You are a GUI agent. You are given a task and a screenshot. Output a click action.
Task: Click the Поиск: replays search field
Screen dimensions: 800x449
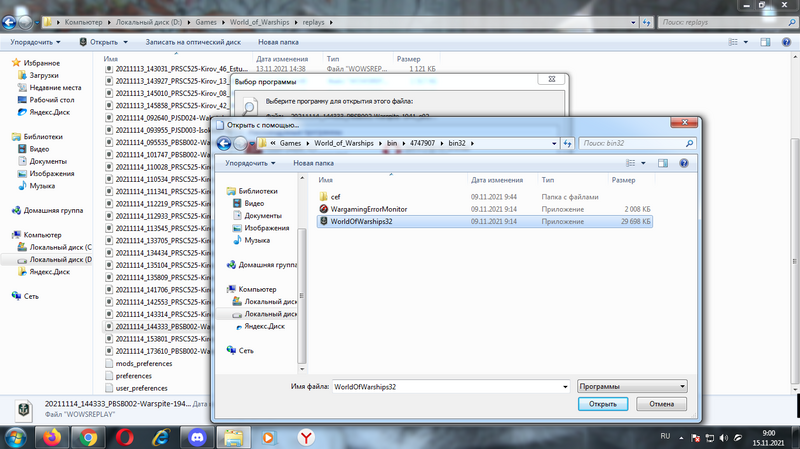coord(728,22)
